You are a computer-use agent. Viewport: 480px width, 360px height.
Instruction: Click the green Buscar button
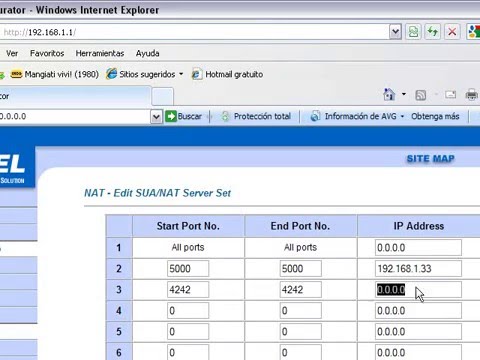[184, 116]
